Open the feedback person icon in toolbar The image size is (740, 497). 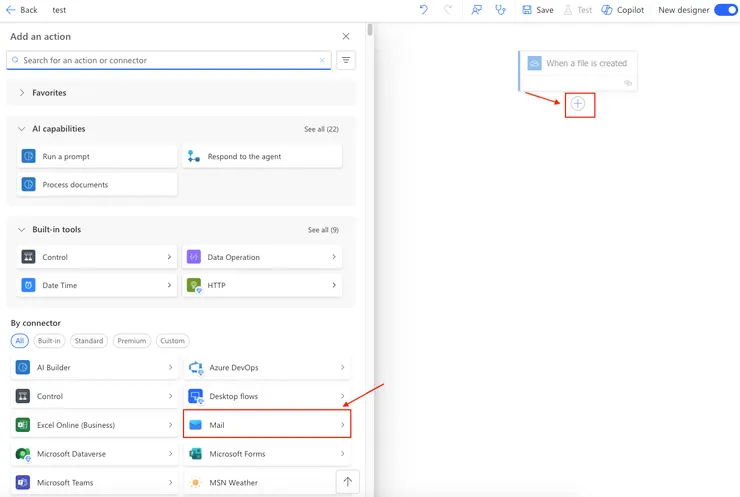(x=477, y=9)
